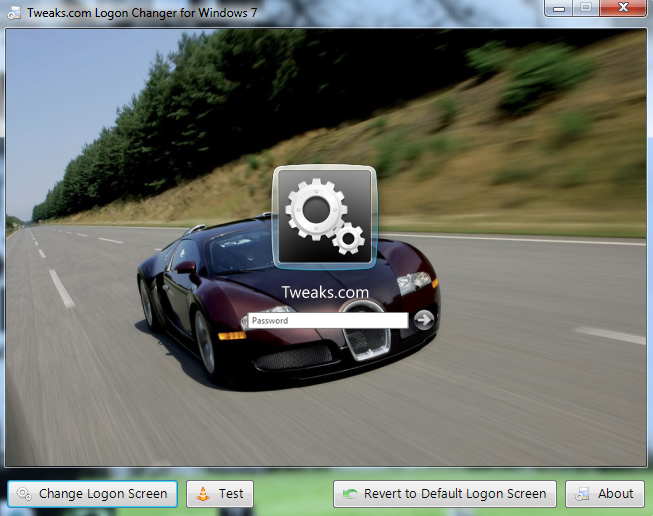The image size is (653, 516).
Task: Open the About dialog button
Action: (x=605, y=494)
